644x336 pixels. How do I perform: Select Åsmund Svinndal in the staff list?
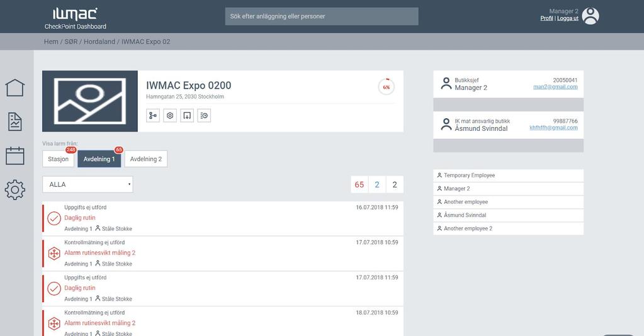509,215
